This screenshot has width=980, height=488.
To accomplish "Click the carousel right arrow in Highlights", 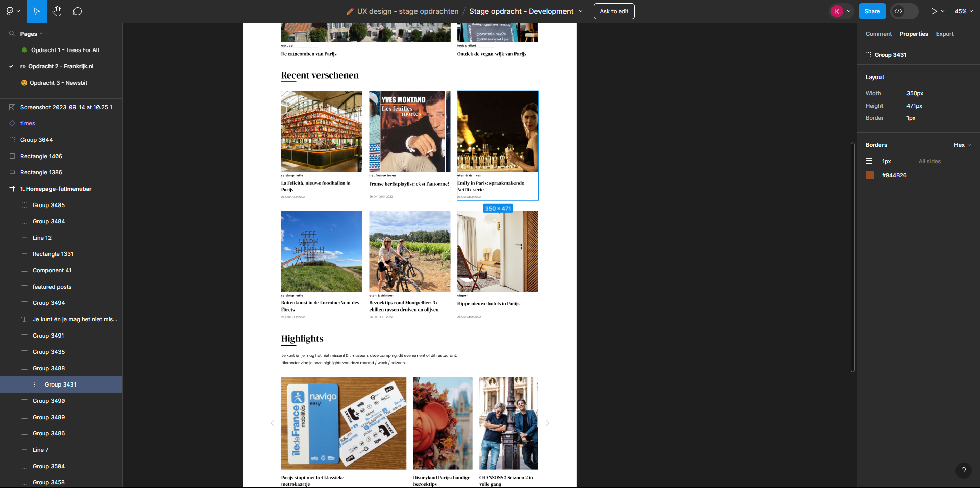I will coord(547,423).
